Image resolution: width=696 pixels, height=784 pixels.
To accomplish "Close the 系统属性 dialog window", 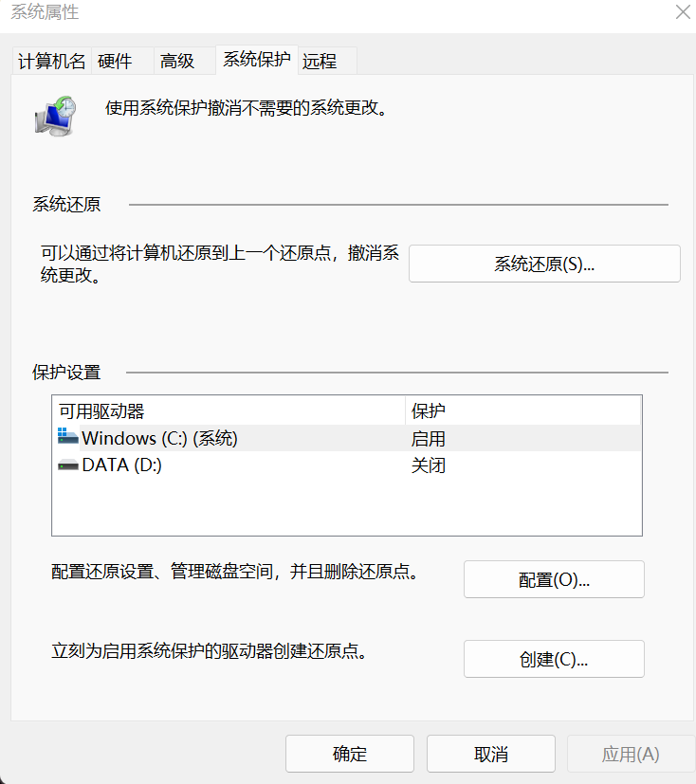I will coord(682,12).
